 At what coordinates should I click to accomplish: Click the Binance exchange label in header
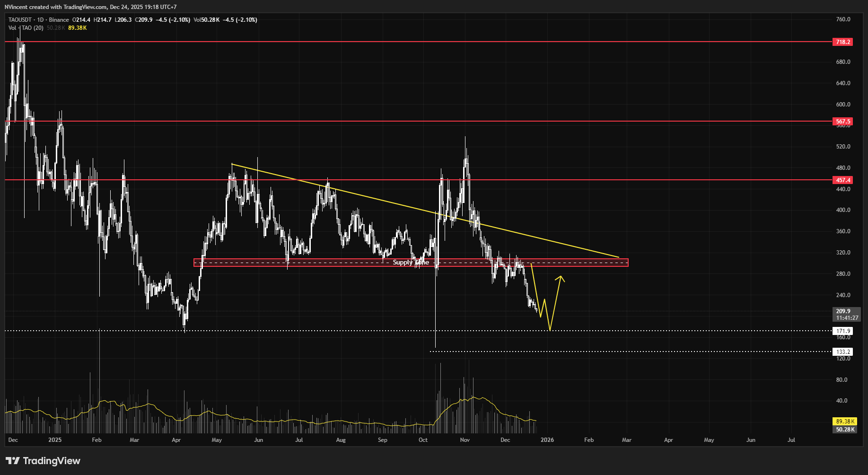[59, 20]
